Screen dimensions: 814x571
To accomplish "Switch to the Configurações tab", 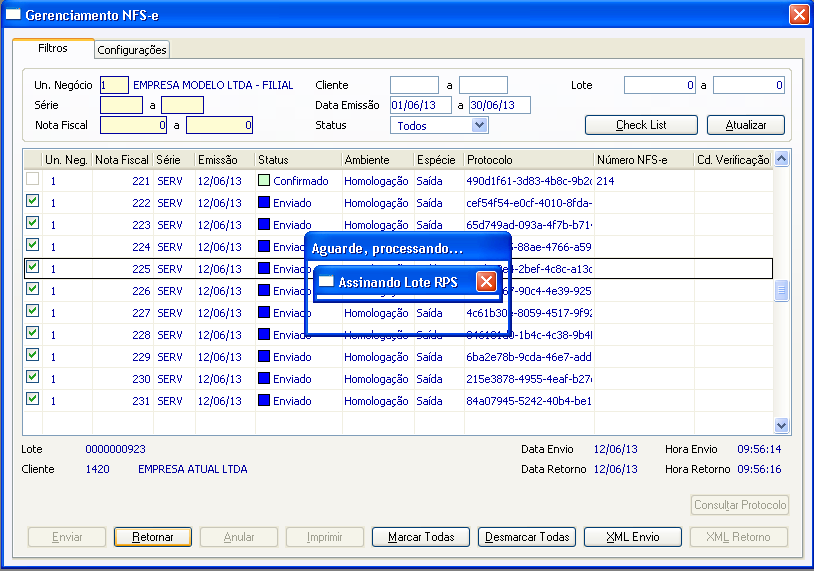I will pyautogui.click(x=132, y=50).
